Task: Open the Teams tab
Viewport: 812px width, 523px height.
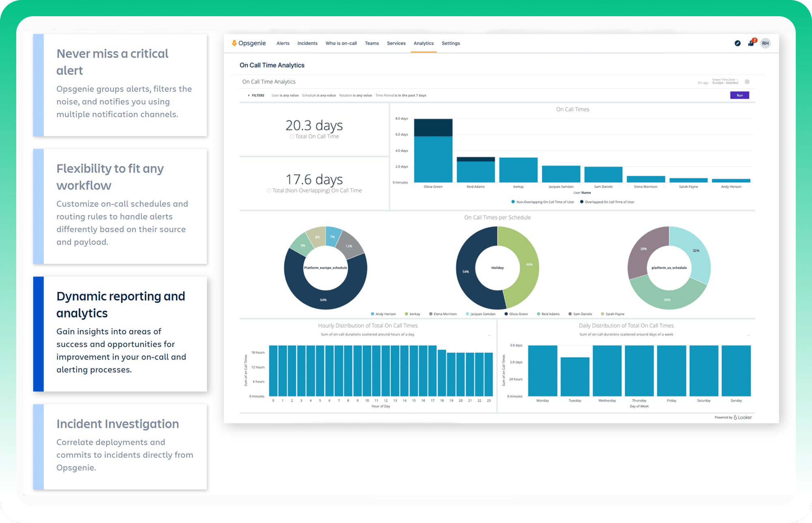Action: pos(372,43)
